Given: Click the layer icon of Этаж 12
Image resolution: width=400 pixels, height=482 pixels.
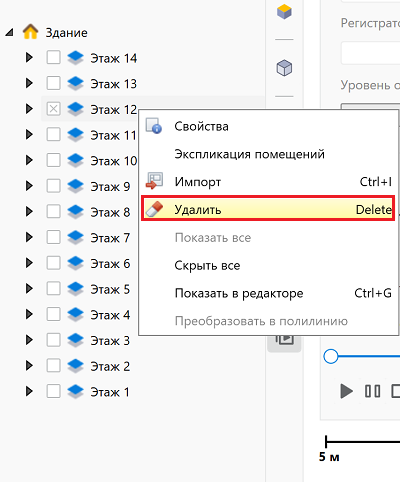Looking at the screenshot, I should point(76,109).
